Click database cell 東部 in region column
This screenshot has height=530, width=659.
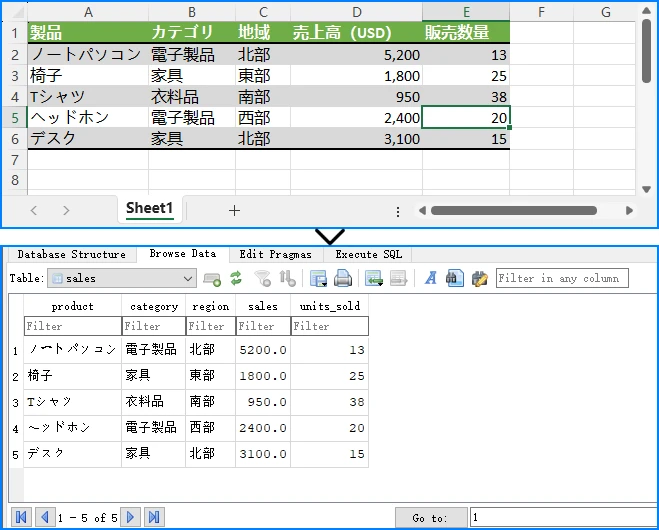(211, 376)
